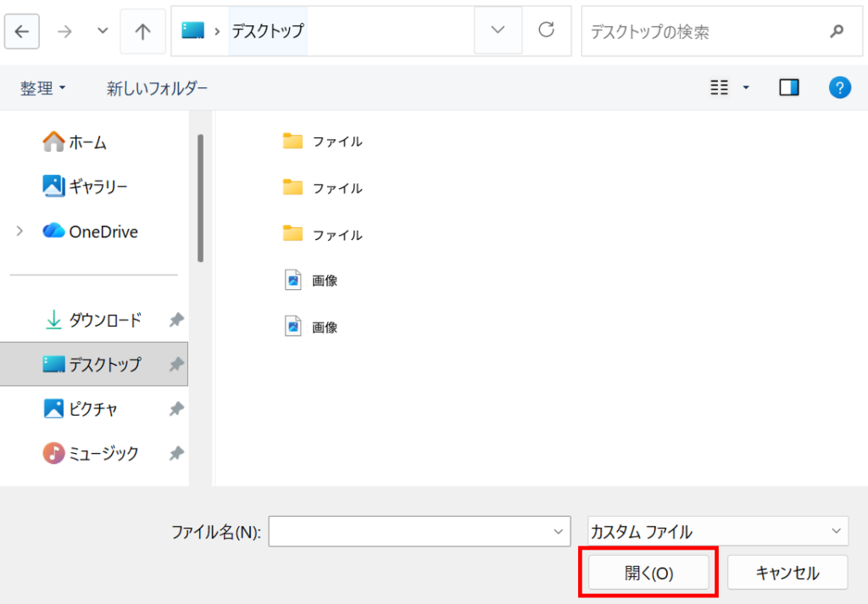Click the blue help question mark icon
The height and width of the screenshot is (604, 868).
[x=839, y=87]
